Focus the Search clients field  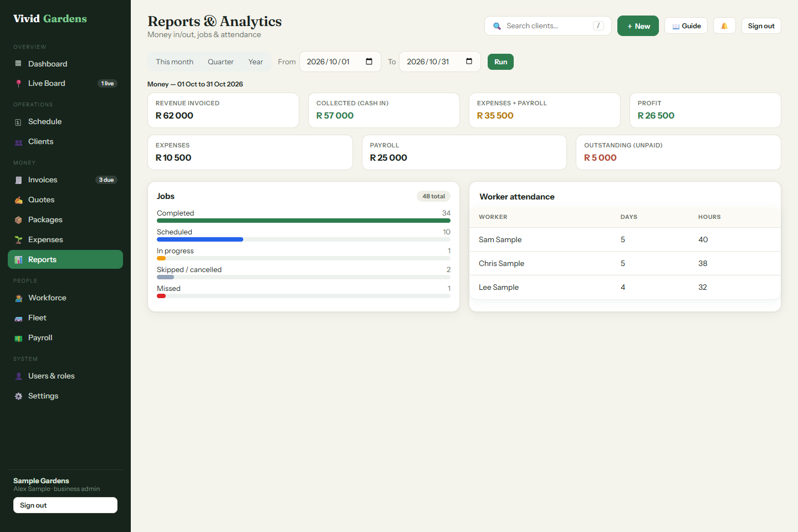coord(548,26)
